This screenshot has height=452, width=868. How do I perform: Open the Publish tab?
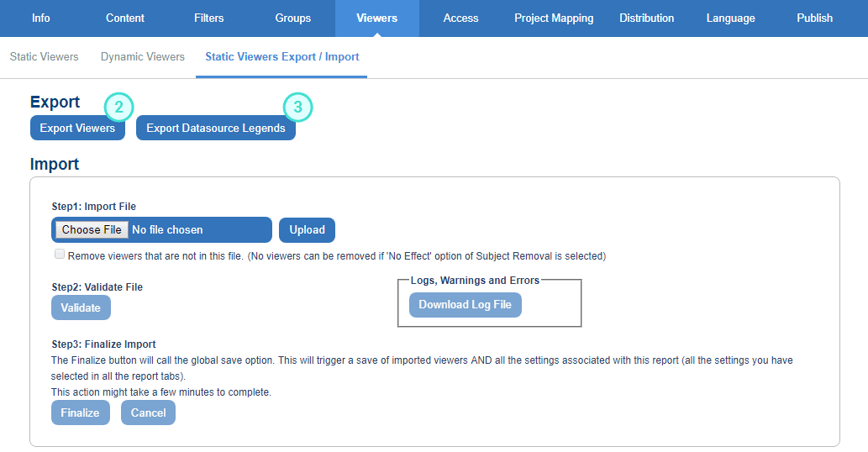(x=814, y=18)
